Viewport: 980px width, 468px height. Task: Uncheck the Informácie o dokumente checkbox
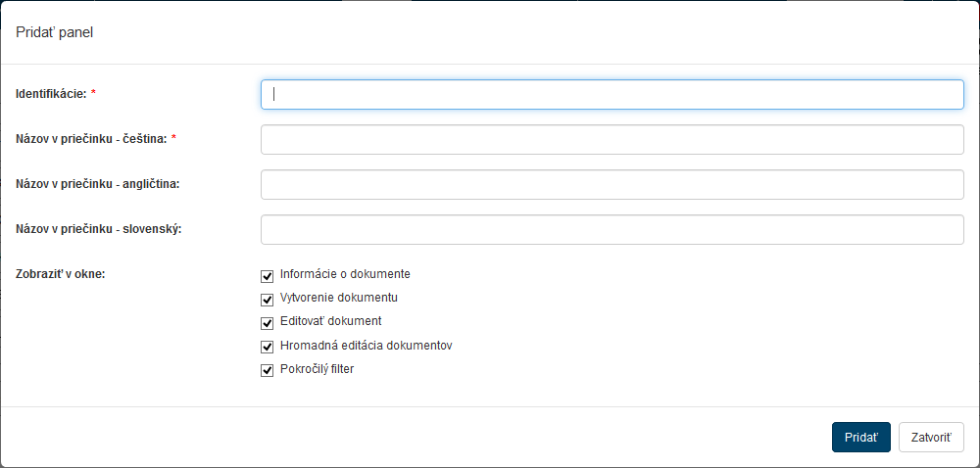tap(267, 276)
